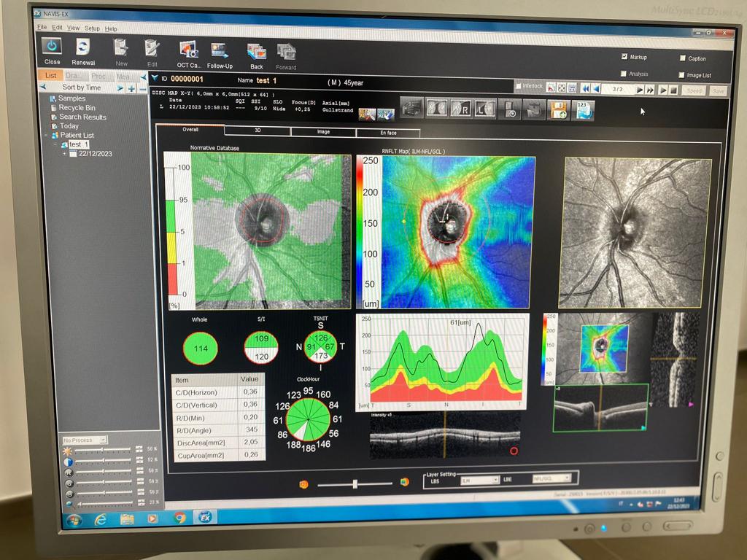The height and width of the screenshot is (560, 747).
Task: Switch to the Image tab
Action: click(x=323, y=132)
